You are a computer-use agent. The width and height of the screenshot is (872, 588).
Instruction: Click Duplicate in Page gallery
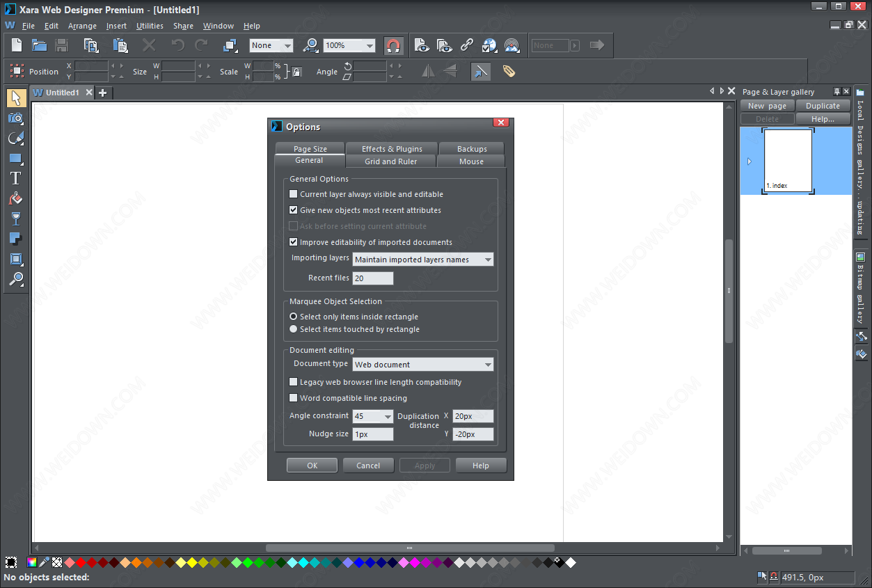(823, 106)
